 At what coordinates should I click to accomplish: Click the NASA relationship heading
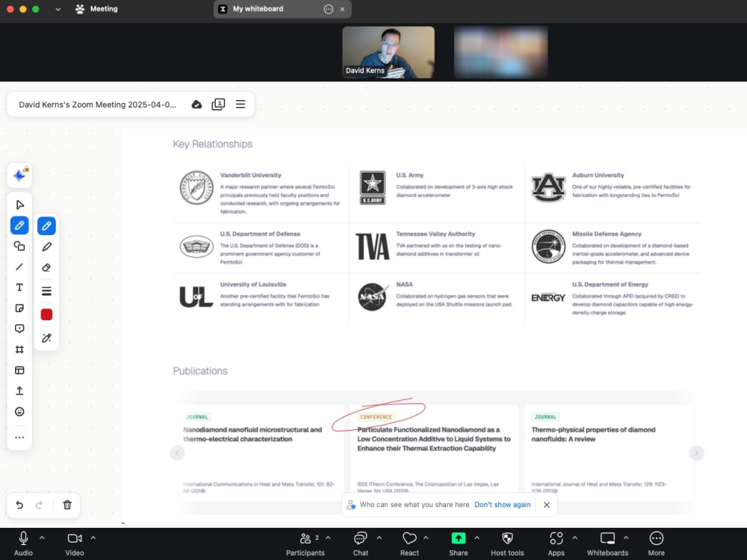point(404,284)
